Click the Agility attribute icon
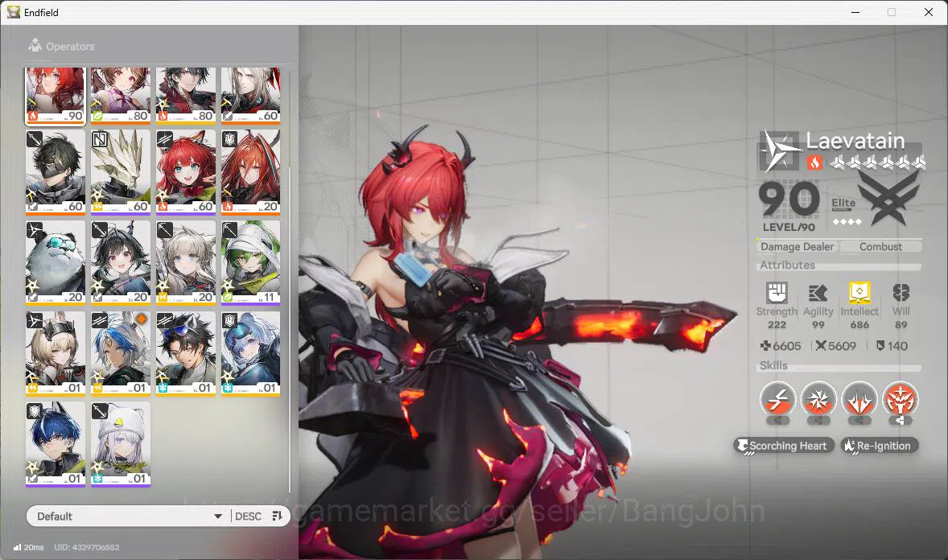Viewport: 948px width, 560px height. [x=818, y=293]
